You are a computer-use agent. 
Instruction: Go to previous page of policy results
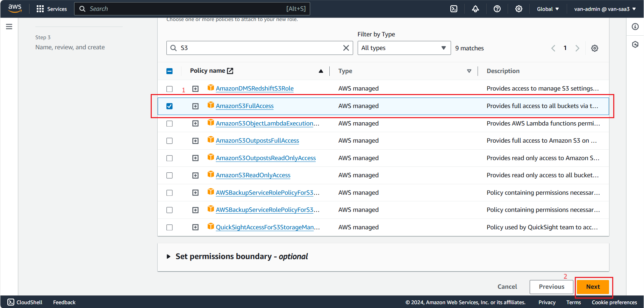(x=553, y=48)
